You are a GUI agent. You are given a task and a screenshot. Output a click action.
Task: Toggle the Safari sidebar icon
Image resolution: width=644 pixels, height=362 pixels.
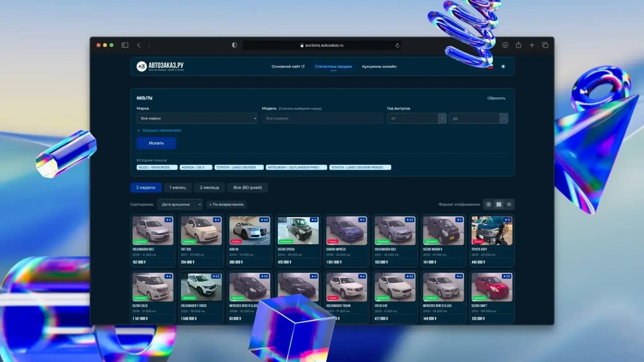(124, 45)
